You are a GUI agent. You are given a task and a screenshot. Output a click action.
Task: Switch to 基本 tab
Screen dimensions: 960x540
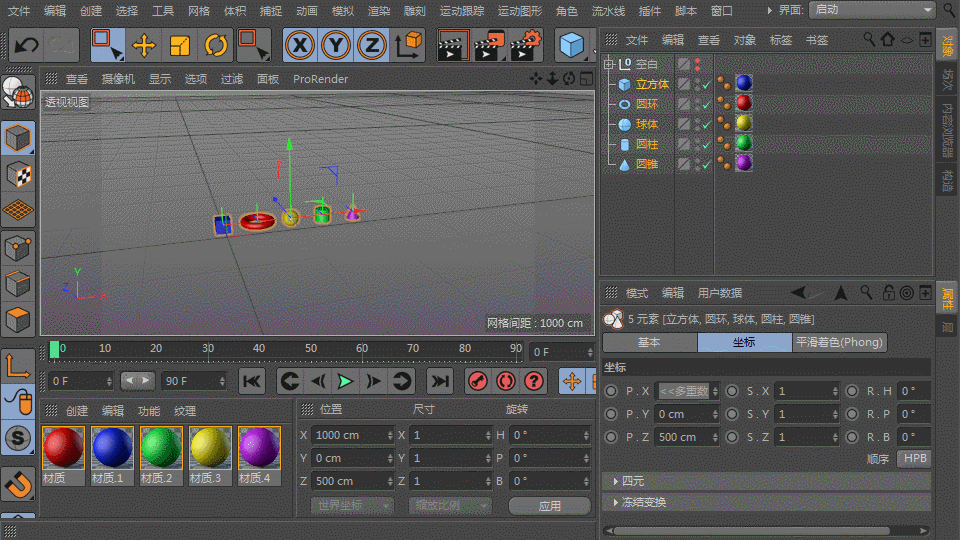650,342
